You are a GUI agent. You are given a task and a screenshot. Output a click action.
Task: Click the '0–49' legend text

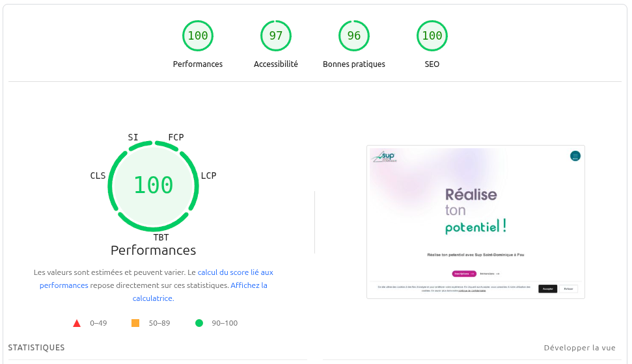coord(98,323)
